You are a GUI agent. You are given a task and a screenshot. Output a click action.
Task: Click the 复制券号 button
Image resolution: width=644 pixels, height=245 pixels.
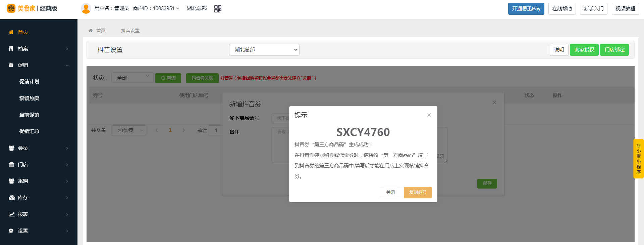click(418, 193)
